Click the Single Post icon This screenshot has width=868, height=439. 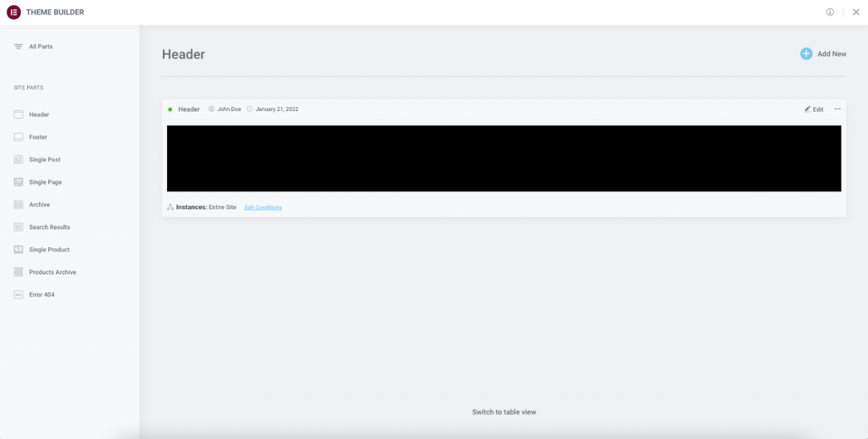pyautogui.click(x=18, y=159)
